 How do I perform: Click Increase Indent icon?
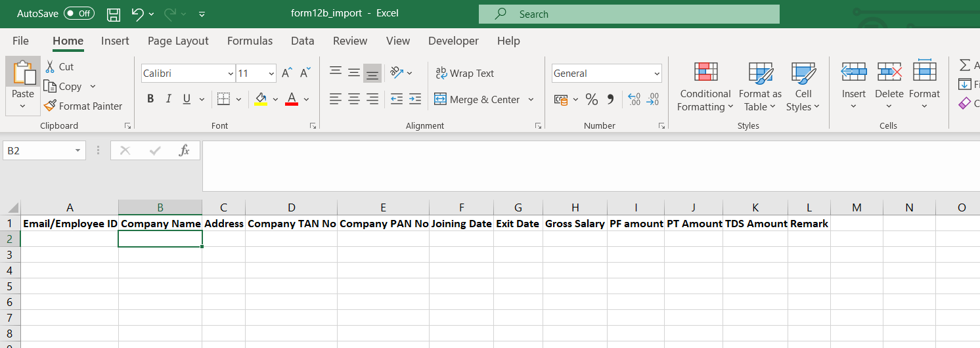click(x=415, y=99)
